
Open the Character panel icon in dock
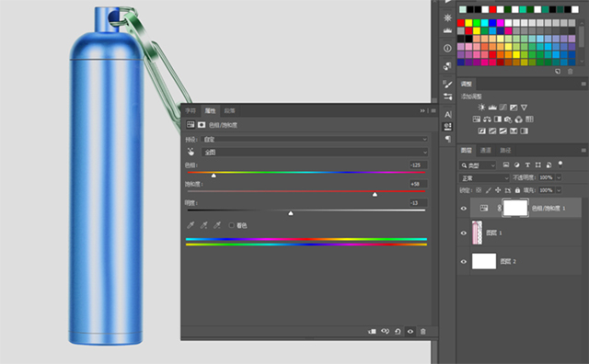448,115
